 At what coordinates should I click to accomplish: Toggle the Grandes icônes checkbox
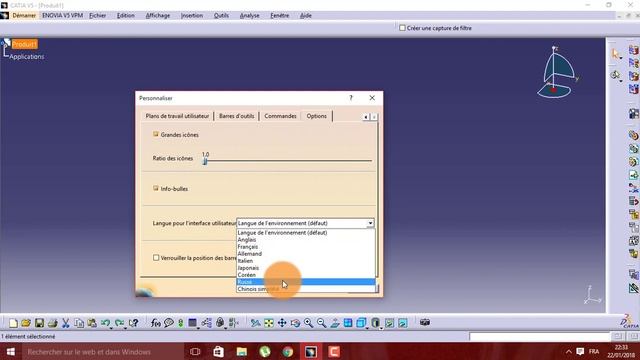tap(156, 134)
